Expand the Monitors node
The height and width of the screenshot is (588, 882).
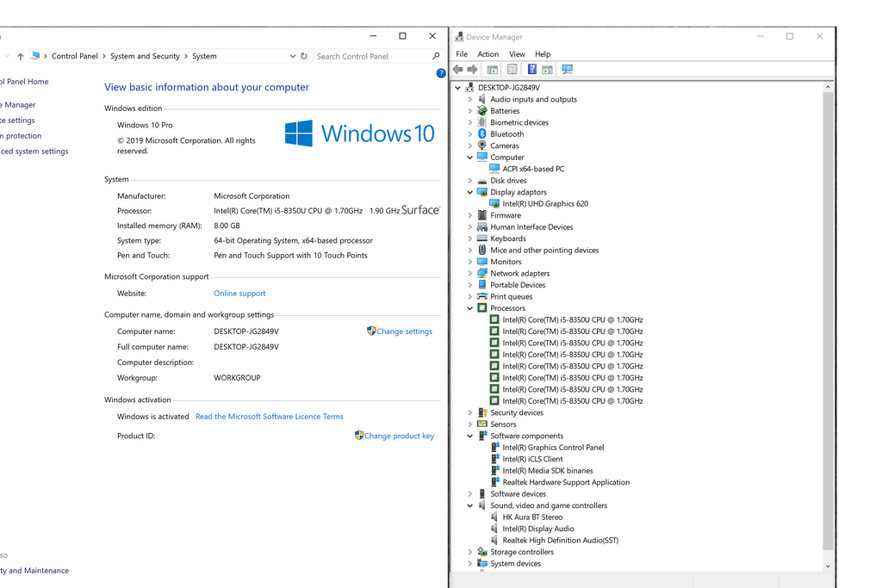(x=470, y=262)
